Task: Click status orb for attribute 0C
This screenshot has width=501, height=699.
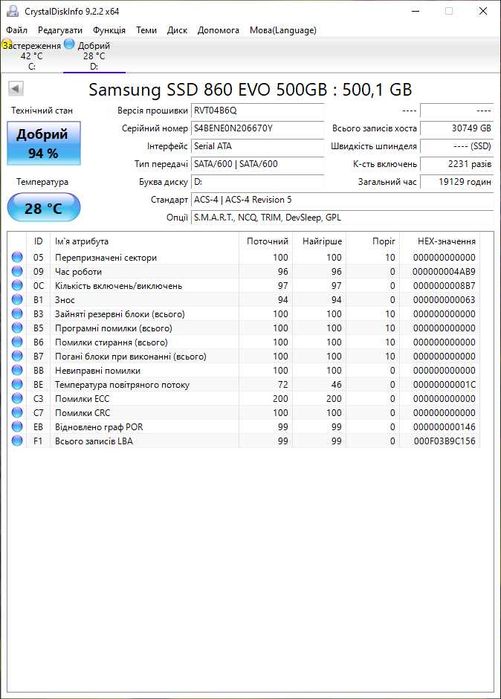Action: click(17, 285)
